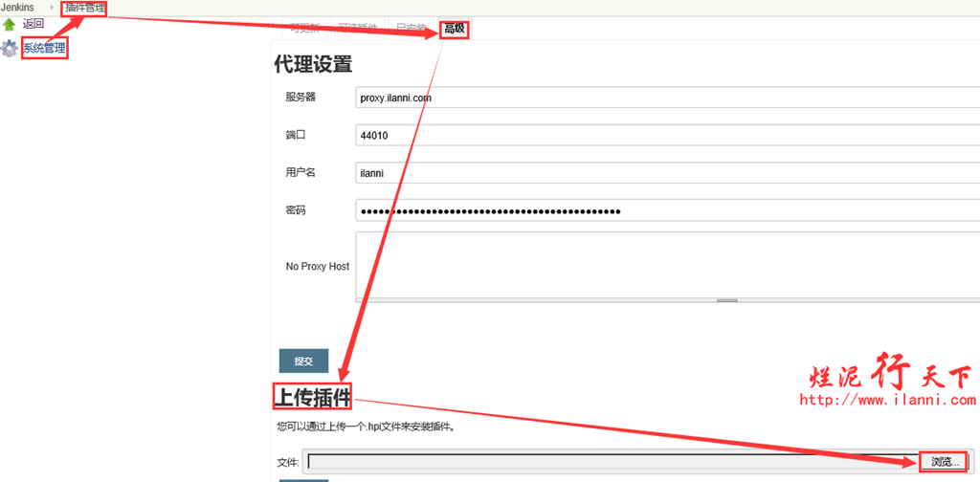Click the 端口 port field showing 44010
This screenshot has height=482, width=980.
click(x=666, y=135)
